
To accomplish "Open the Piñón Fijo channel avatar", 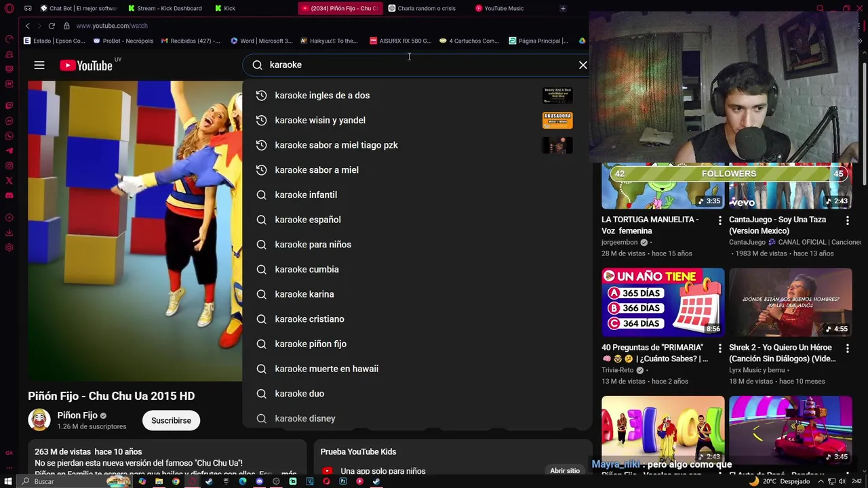I will [x=39, y=420].
